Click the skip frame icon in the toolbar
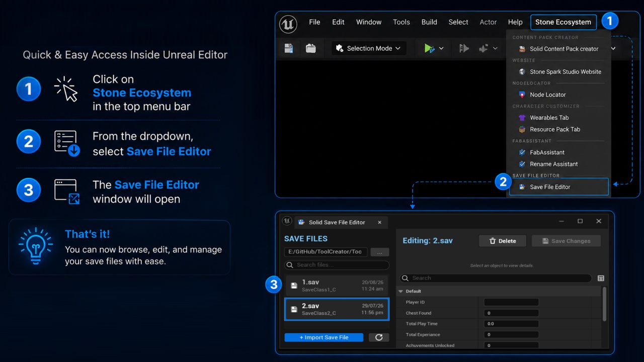The image size is (644, 362). pyautogui.click(x=464, y=48)
